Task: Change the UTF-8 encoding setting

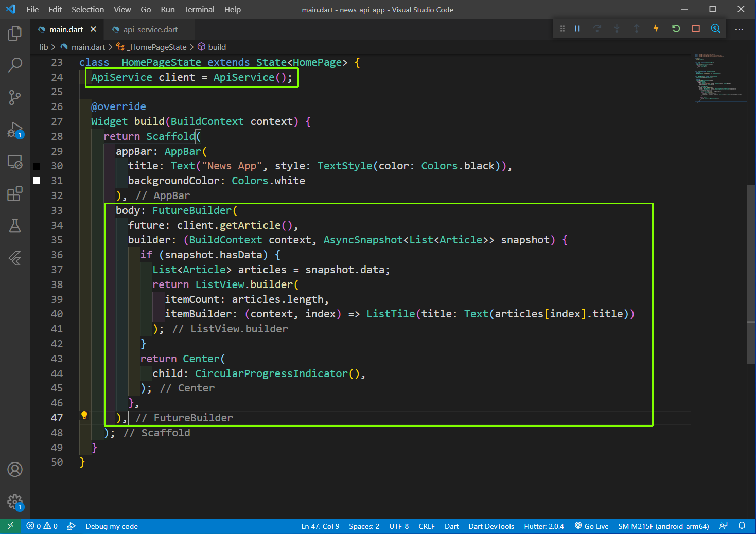Action: click(399, 526)
